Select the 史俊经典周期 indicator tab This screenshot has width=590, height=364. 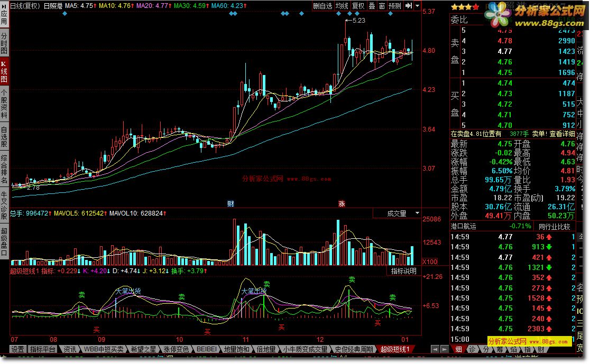(354, 349)
